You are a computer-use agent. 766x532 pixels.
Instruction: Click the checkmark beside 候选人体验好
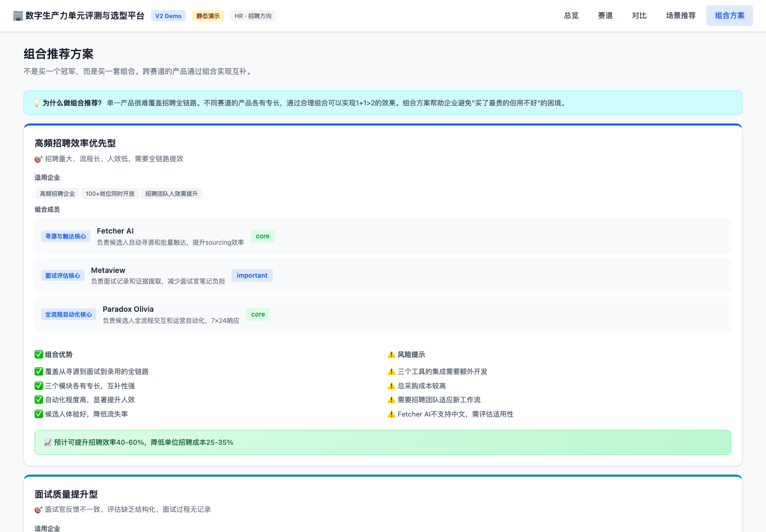point(39,414)
